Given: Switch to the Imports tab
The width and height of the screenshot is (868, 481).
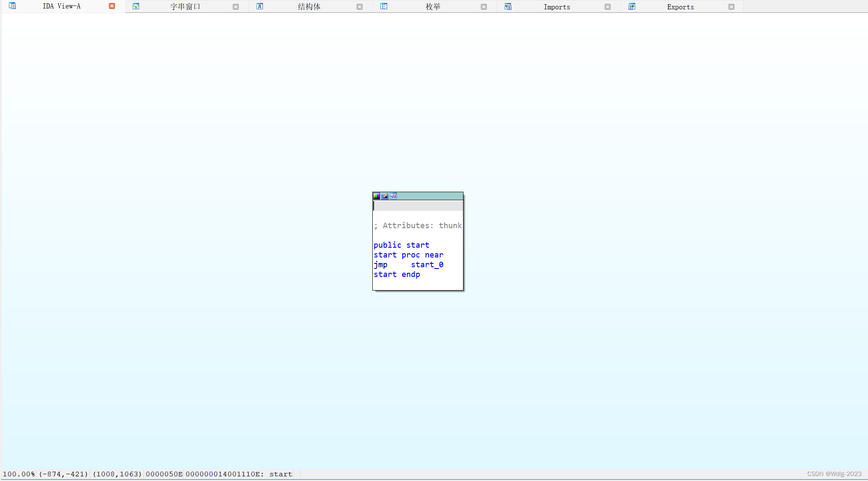Looking at the screenshot, I should point(557,7).
